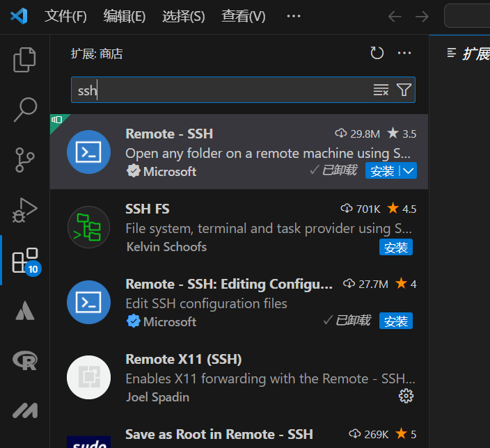Click the 27.7M download count
The image size is (490, 448).
[365, 284]
